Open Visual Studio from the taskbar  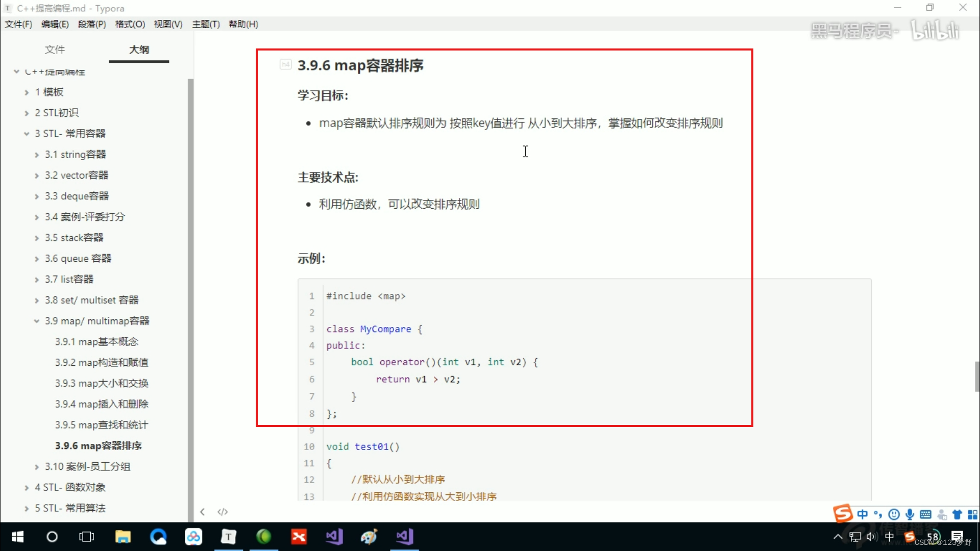pos(334,537)
